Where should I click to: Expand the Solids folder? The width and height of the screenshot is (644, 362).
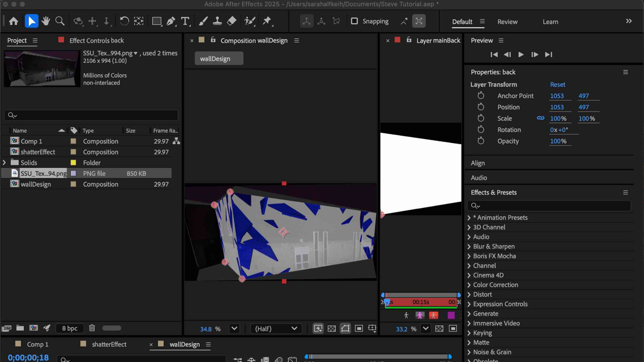4,163
